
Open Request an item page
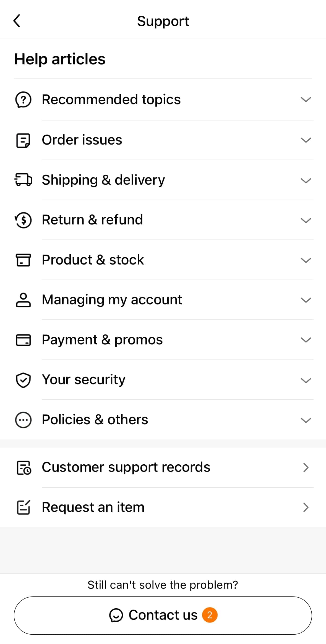[93, 507]
